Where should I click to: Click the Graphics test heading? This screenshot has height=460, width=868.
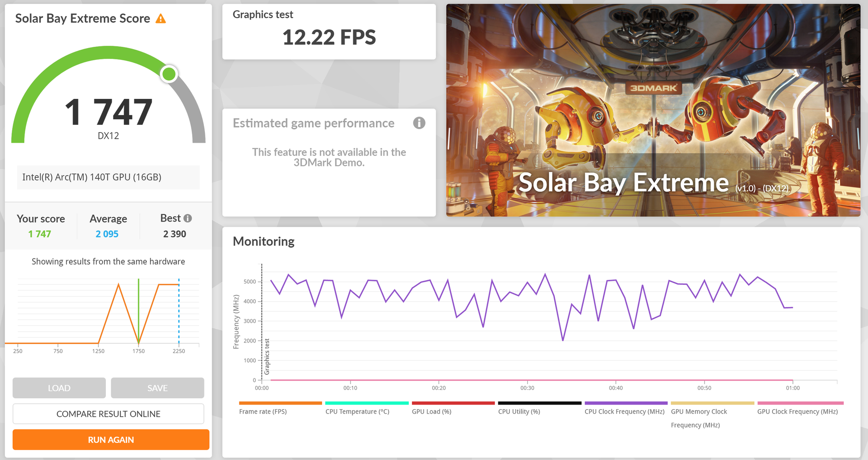[263, 15]
